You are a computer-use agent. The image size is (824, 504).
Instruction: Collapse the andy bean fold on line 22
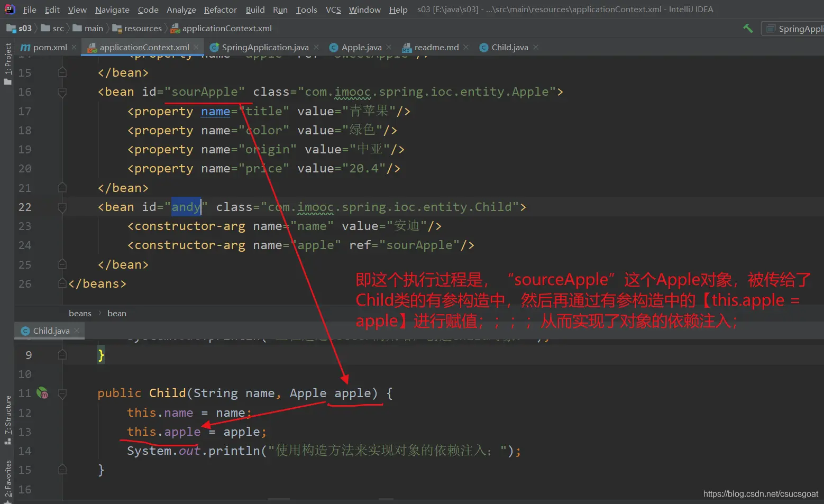point(62,207)
